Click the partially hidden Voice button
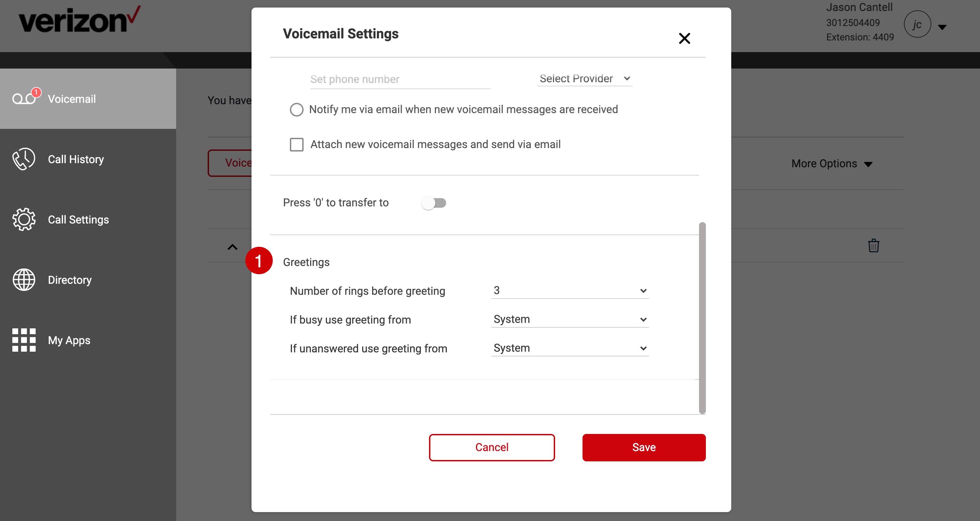 (x=230, y=163)
